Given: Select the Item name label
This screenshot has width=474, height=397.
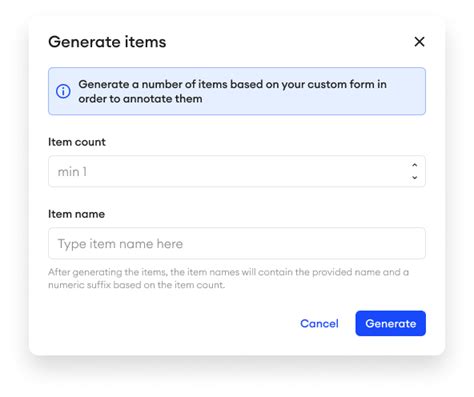Looking at the screenshot, I should click(76, 214).
